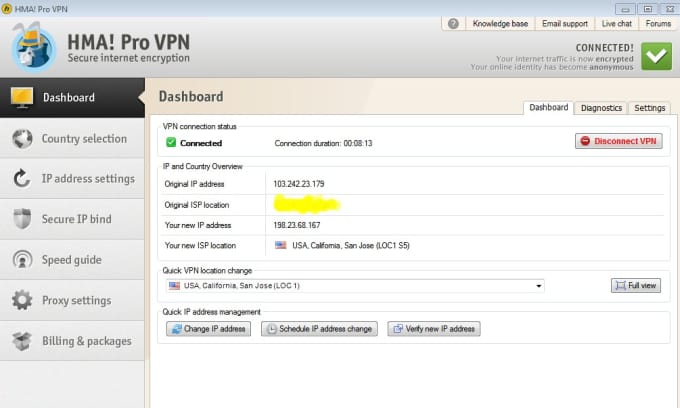Open Proxy settings in the sidebar

click(72, 300)
